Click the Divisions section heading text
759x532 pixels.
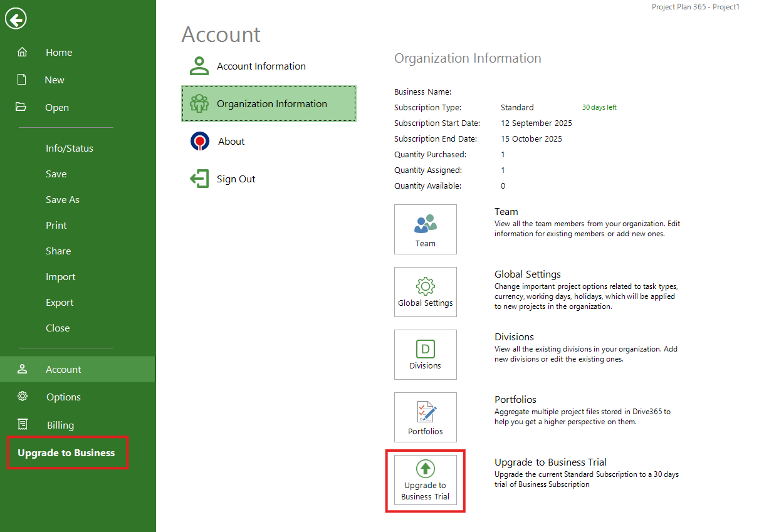(514, 337)
